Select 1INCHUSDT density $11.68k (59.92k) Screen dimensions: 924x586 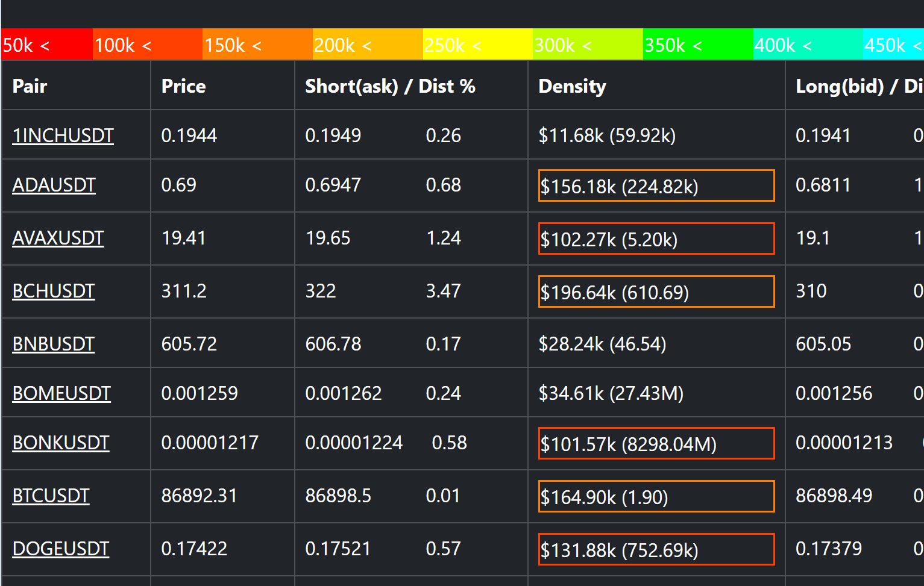[x=607, y=136]
